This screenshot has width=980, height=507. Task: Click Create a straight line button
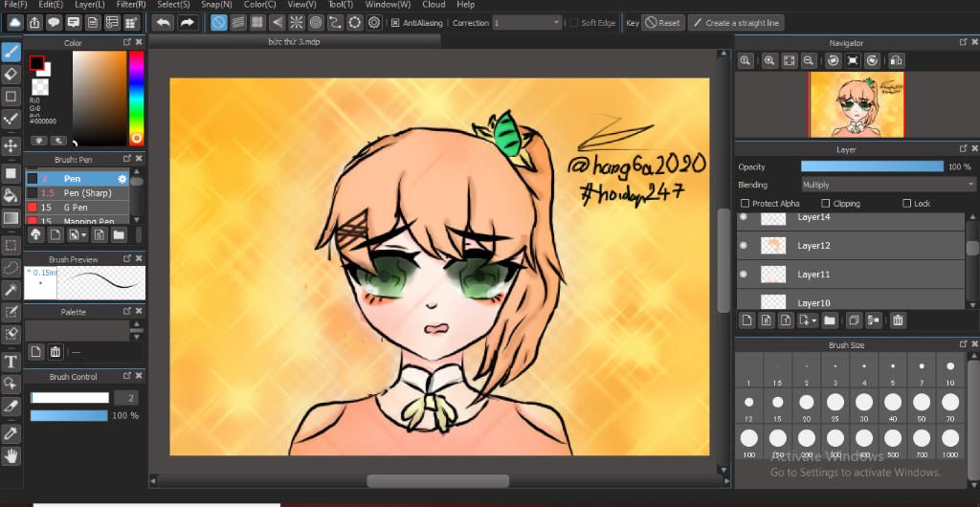(736, 23)
